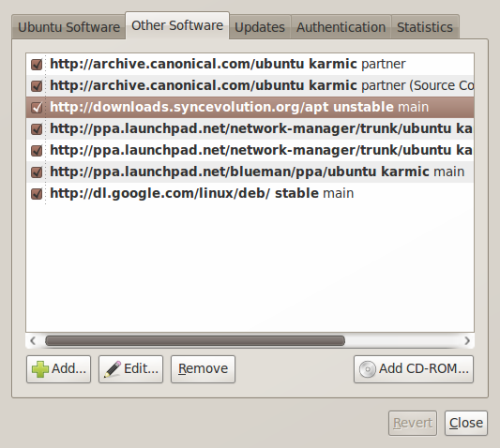This screenshot has height=448, width=500.
Task: Uncheck archive.canonical.com karmic partner source
Action: [x=37, y=65]
